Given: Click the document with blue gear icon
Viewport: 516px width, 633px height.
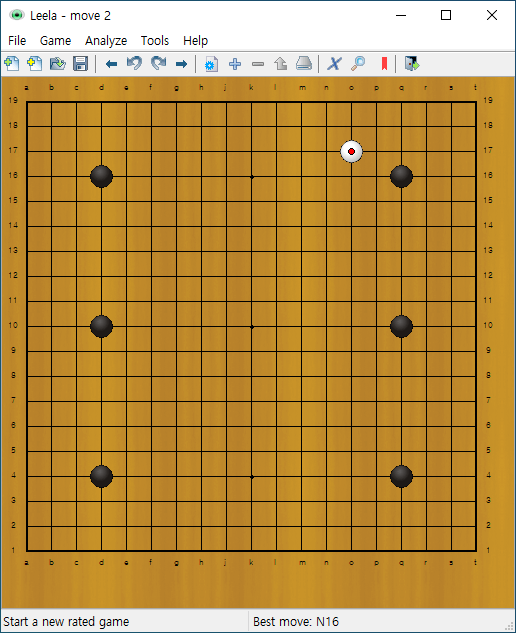Looking at the screenshot, I should point(211,64).
